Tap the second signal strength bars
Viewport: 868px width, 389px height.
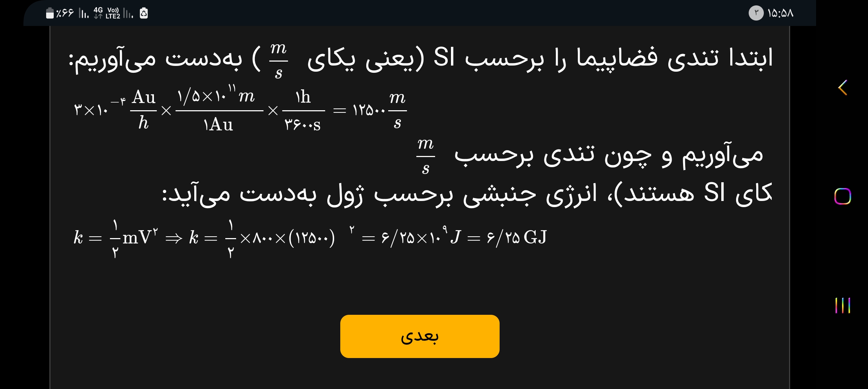point(128,14)
